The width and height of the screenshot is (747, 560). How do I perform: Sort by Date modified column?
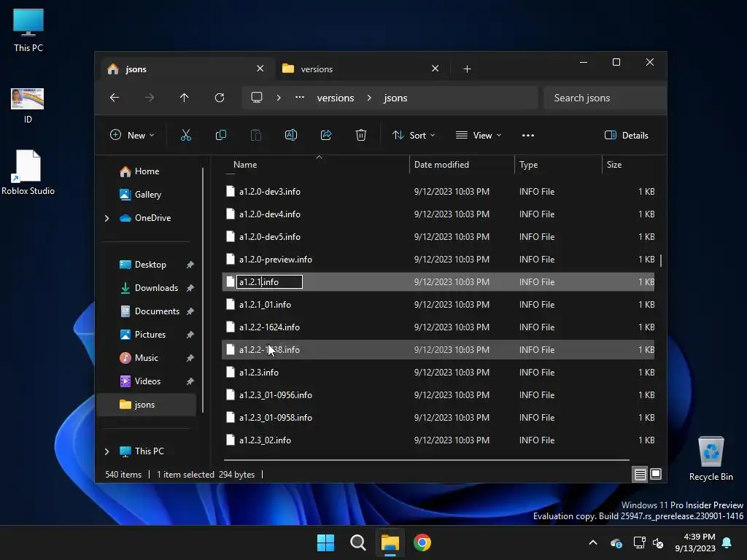[x=462, y=165]
